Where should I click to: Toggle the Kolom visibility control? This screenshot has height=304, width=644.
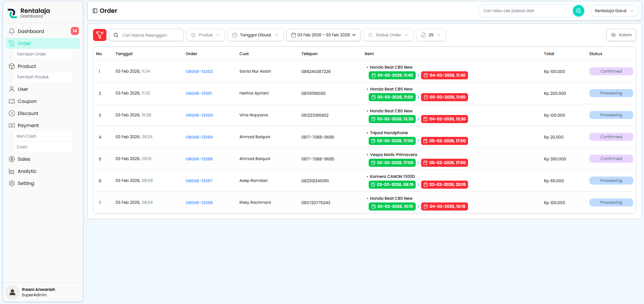click(x=621, y=35)
